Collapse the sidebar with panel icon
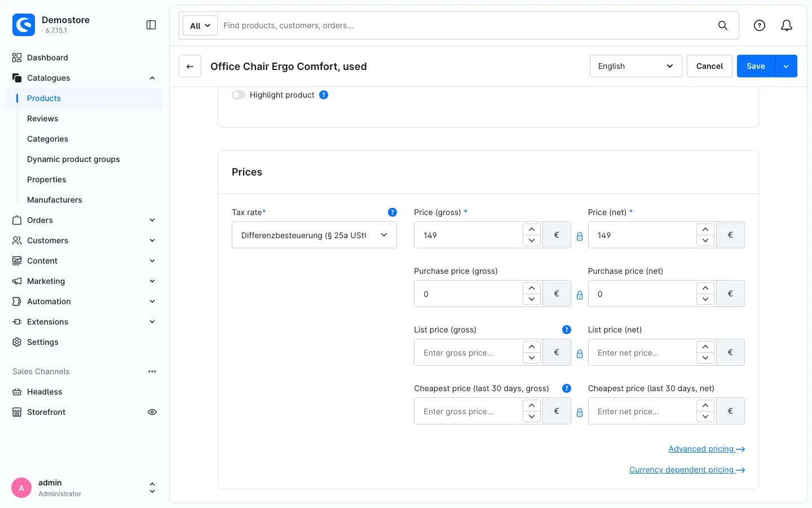Image resolution: width=812 pixels, height=508 pixels. coord(151,25)
